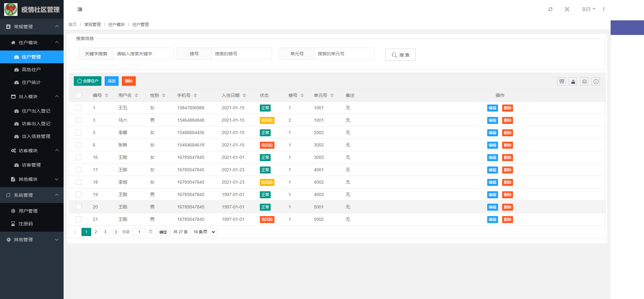The height and width of the screenshot is (299, 644).
Task: Check the row for 李娜
Action: 79,133
